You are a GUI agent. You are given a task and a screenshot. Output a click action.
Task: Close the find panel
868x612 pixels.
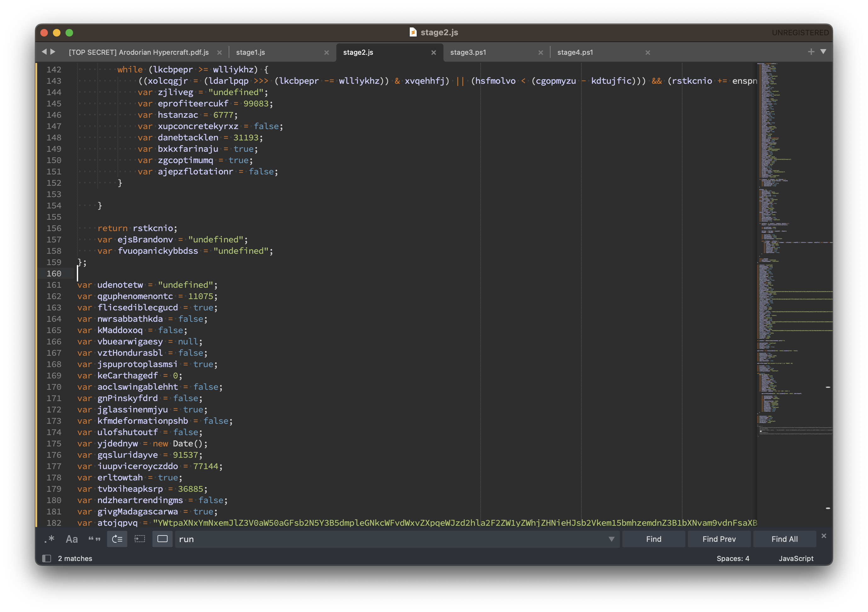click(x=824, y=536)
